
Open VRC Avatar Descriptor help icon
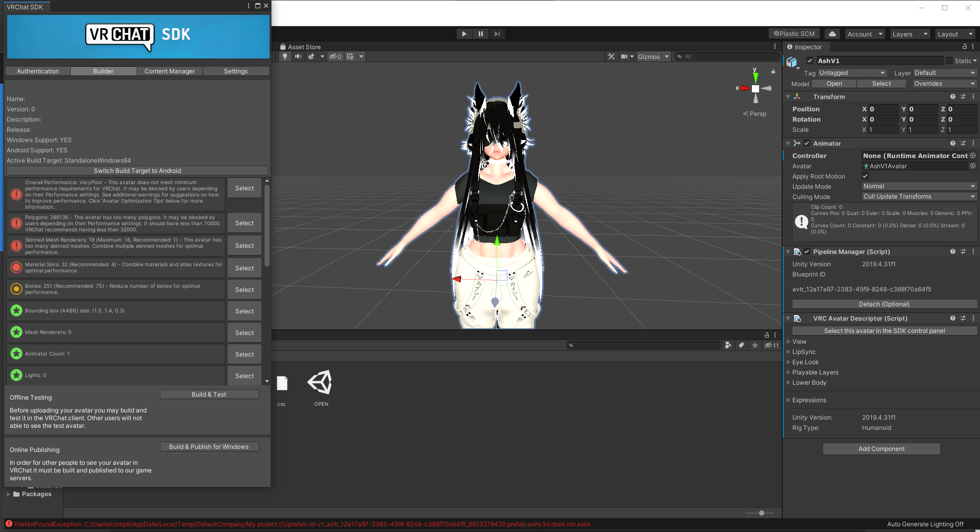point(953,318)
